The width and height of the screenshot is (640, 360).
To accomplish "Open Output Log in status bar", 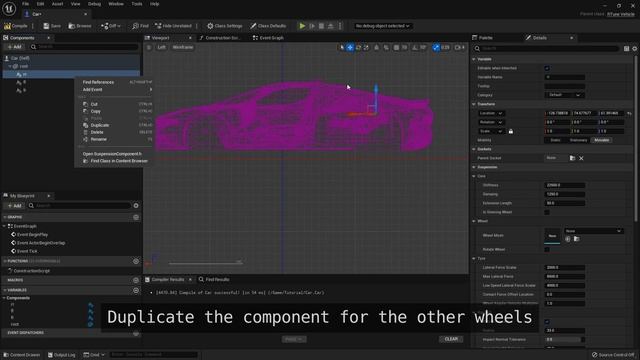I will pyautogui.click(x=62, y=355).
